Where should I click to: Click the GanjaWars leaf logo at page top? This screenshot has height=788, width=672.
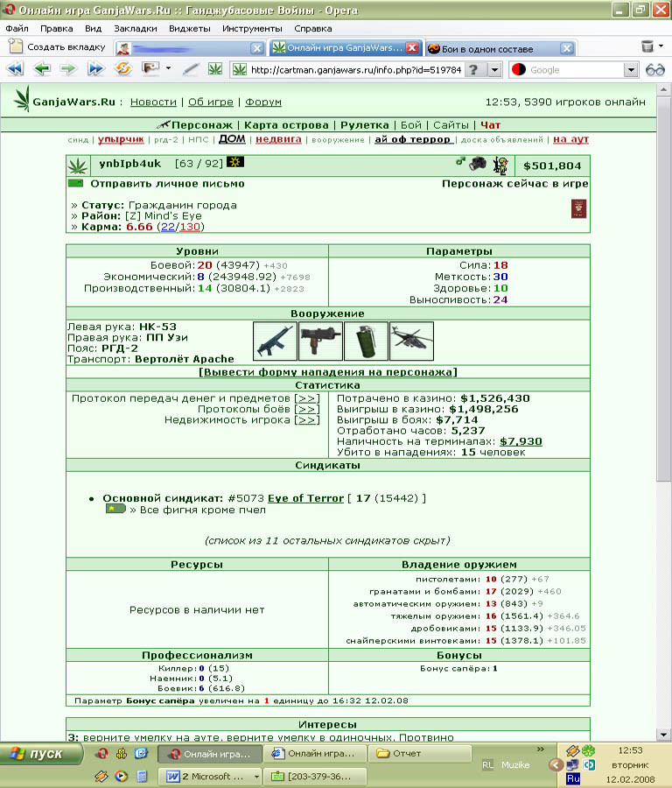[x=22, y=99]
